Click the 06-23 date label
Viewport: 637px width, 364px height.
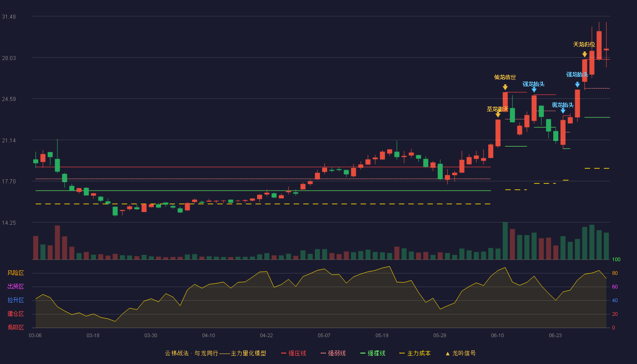[x=555, y=335]
